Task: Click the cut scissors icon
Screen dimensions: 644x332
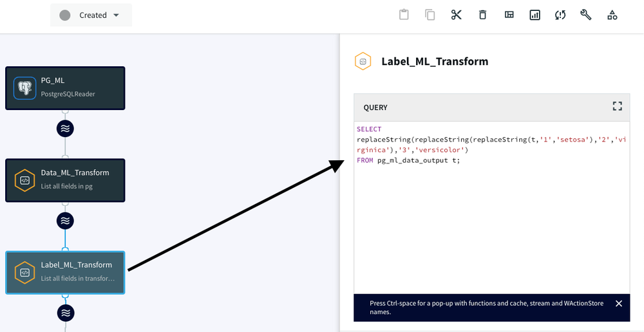Action: tap(457, 15)
